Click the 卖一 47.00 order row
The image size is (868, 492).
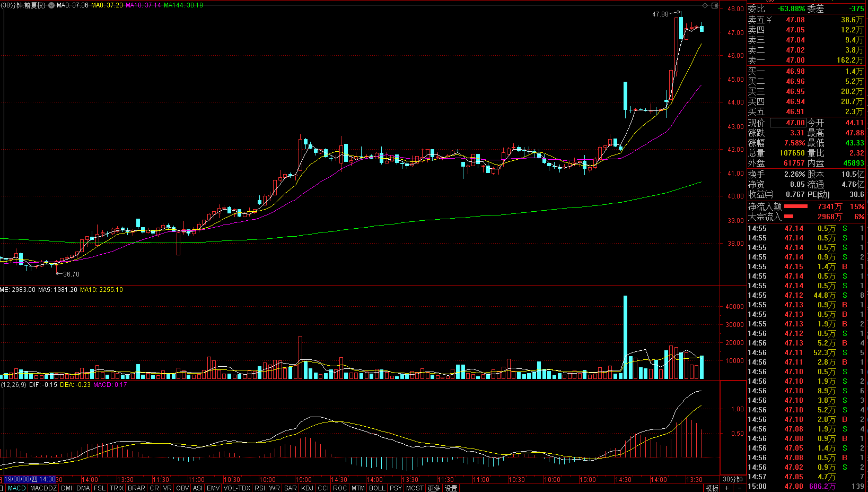(x=806, y=60)
